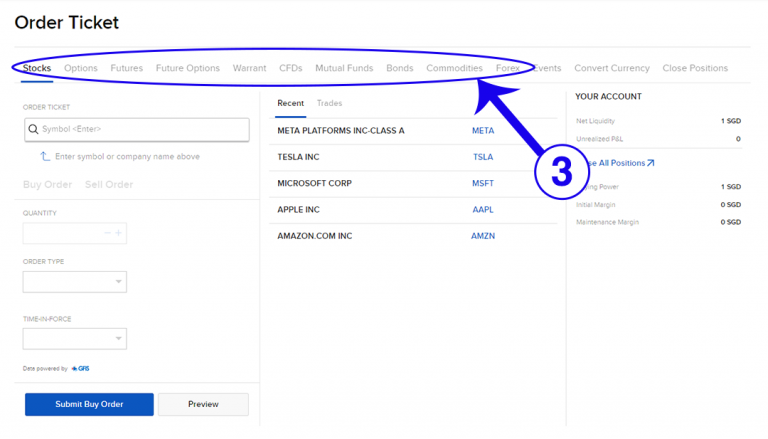768x439 pixels.
Task: Switch to the Options tab
Action: [x=81, y=68]
